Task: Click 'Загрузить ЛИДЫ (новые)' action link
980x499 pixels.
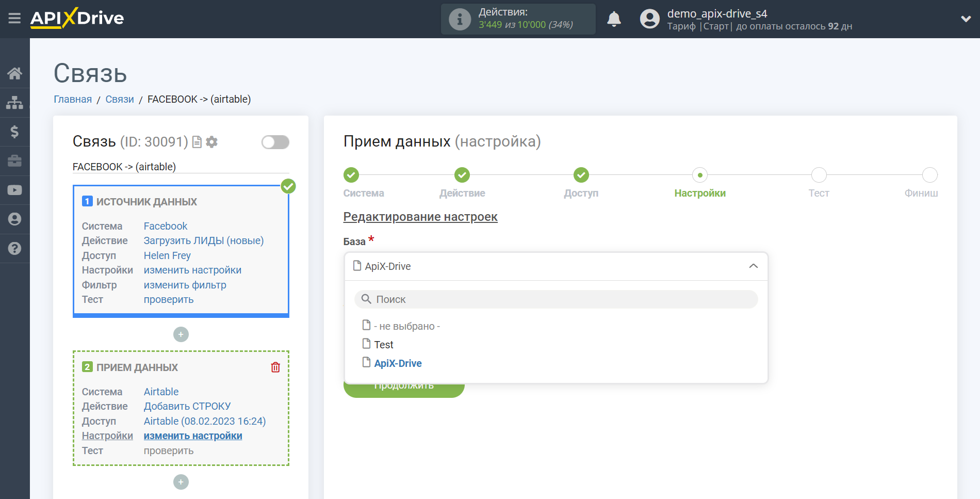Action: click(204, 240)
